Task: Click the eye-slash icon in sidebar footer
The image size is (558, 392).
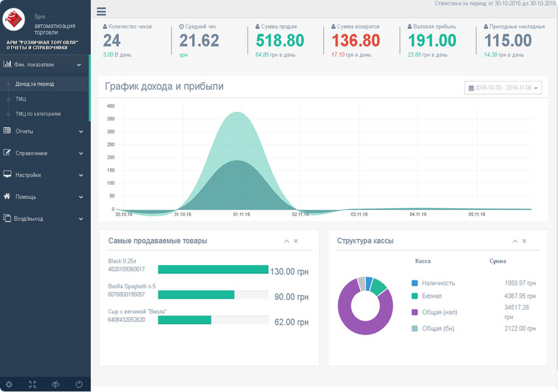Action: 56,384
